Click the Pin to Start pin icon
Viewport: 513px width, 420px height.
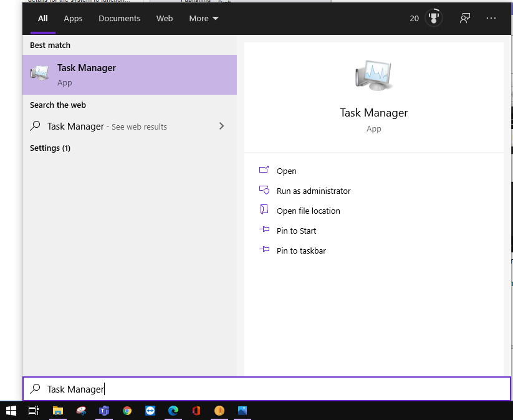pos(264,229)
